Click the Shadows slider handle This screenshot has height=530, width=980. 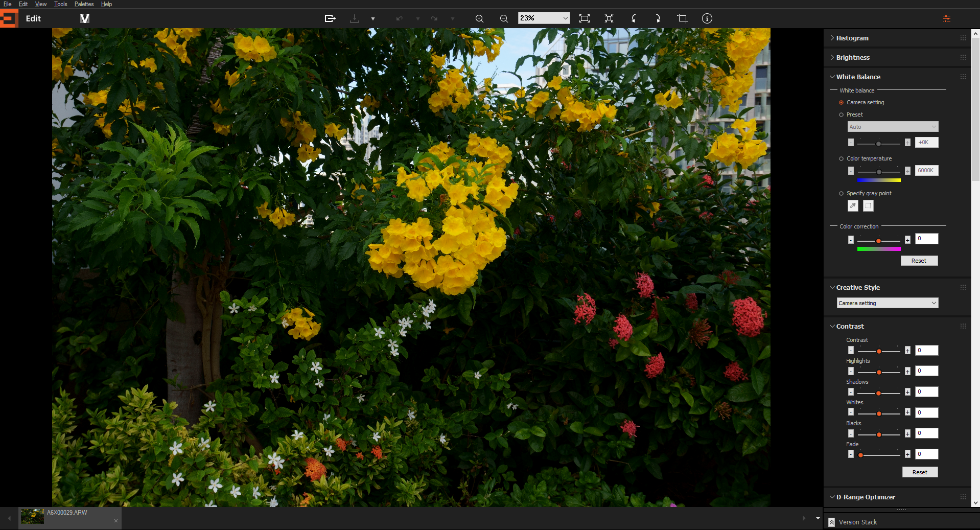click(x=878, y=393)
